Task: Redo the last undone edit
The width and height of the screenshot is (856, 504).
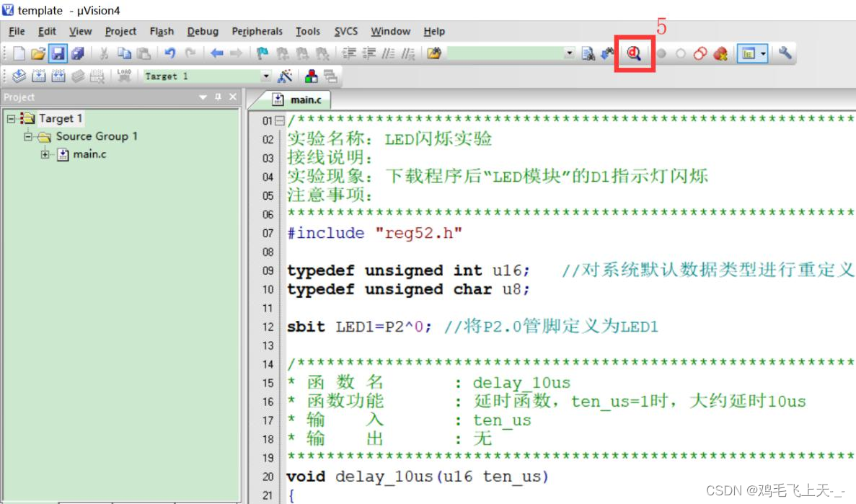Action: [x=190, y=53]
